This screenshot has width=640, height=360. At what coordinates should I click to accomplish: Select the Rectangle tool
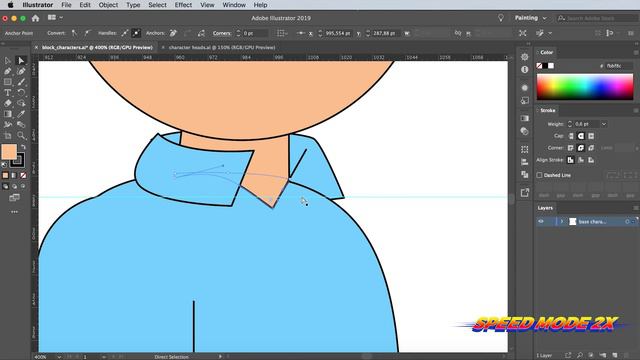(x=7, y=82)
